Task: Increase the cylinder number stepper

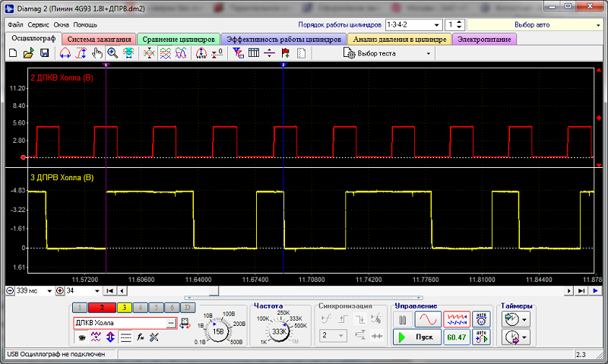Action: [x=459, y=23]
